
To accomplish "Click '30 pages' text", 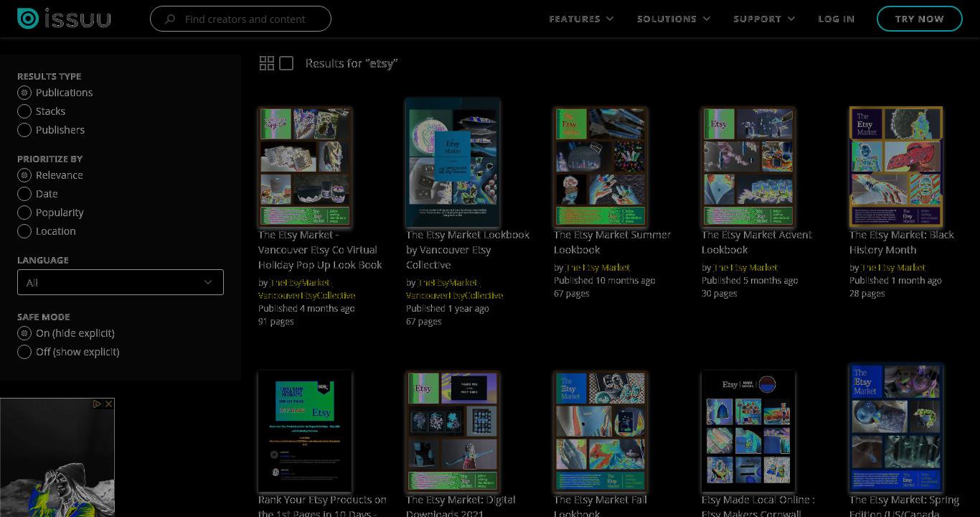I will (720, 294).
